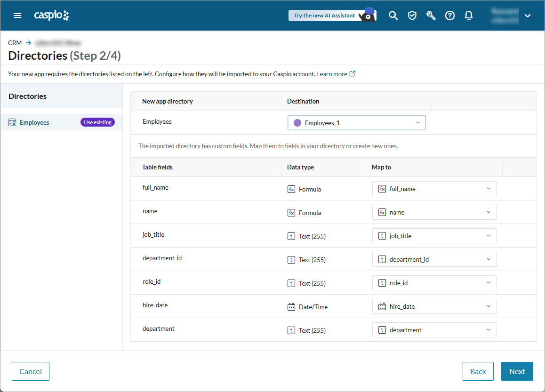Open the help question mark icon
This screenshot has height=392, width=545.
(449, 15)
